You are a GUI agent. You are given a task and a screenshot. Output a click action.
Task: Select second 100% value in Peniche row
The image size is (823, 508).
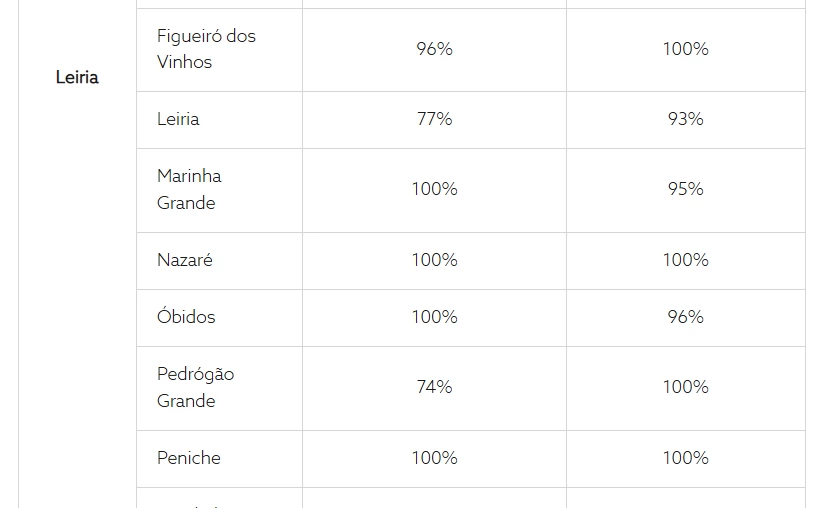point(685,458)
